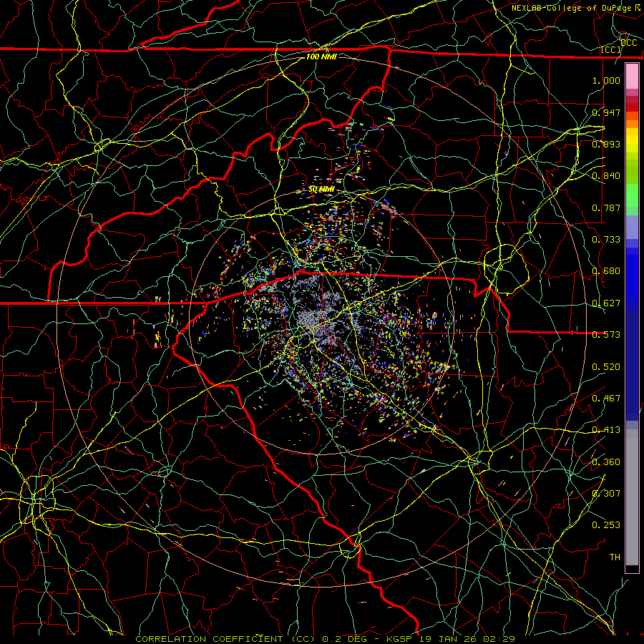This screenshot has height=644, width=644.
Task: Click the 0.893 legend value
Action: coord(606,144)
